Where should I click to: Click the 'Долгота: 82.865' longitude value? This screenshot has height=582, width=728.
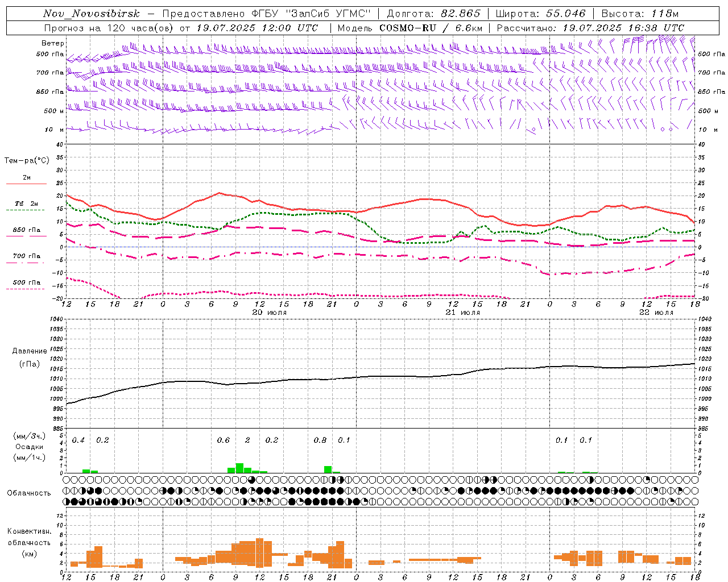coord(434,14)
